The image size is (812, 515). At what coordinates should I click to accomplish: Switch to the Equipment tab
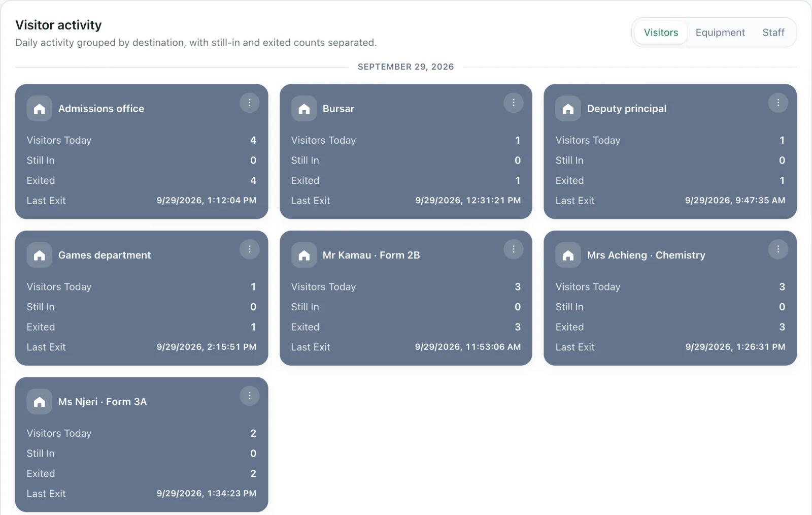click(x=720, y=33)
